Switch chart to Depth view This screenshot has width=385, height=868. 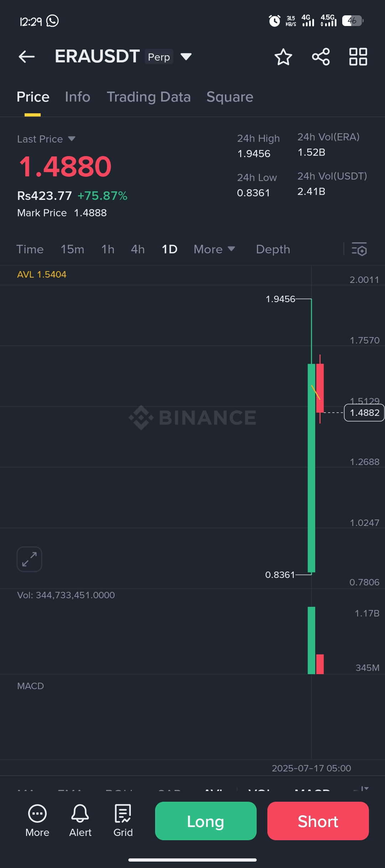coord(273,249)
